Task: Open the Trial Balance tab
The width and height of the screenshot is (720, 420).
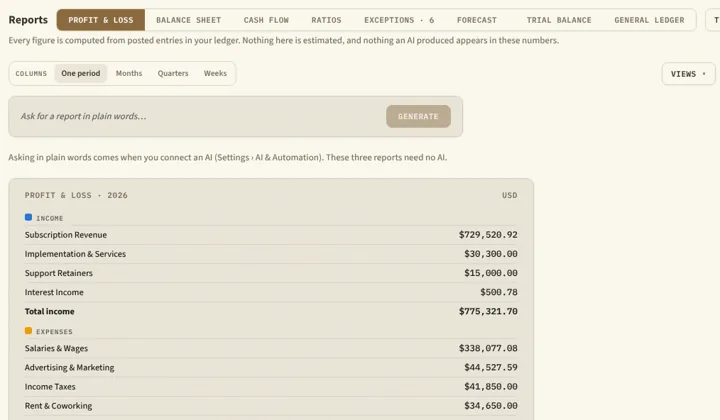Action: (x=559, y=20)
